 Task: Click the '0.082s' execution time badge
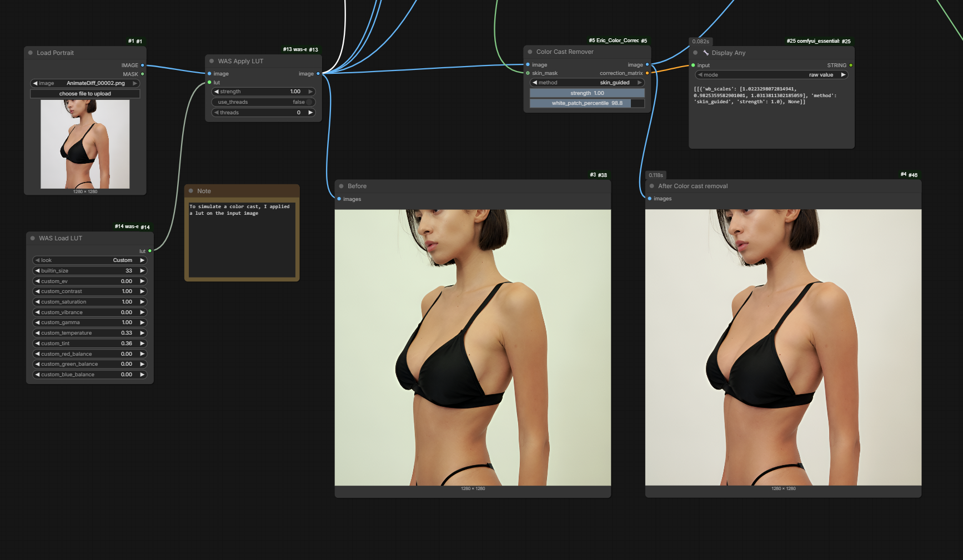[x=700, y=42]
